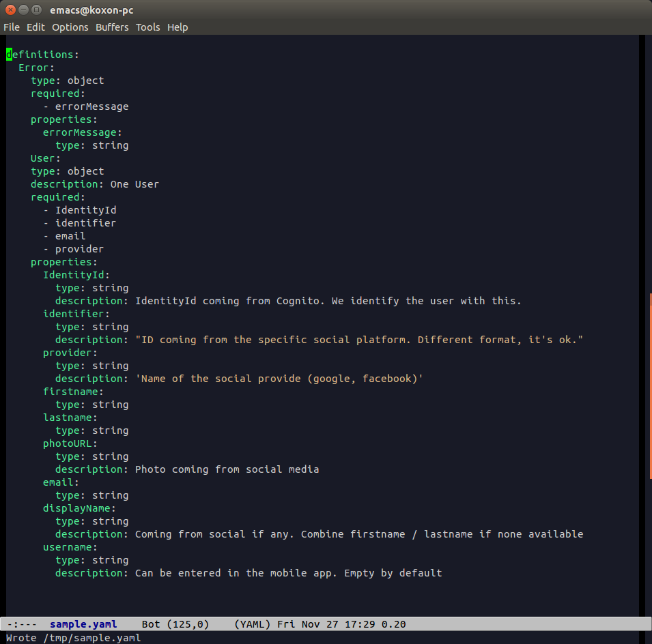Viewport: 652px width, 644px height.
Task: Click the sample.yaml buffer name in mode line
Action: [83, 624]
